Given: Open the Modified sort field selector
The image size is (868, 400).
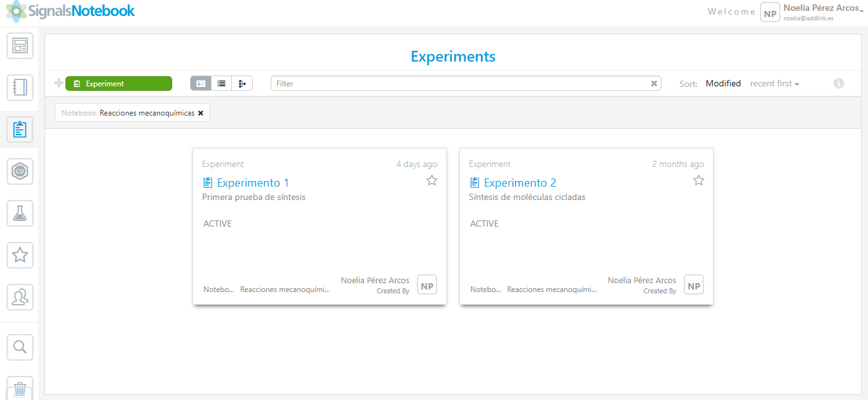Looking at the screenshot, I should point(723,84).
